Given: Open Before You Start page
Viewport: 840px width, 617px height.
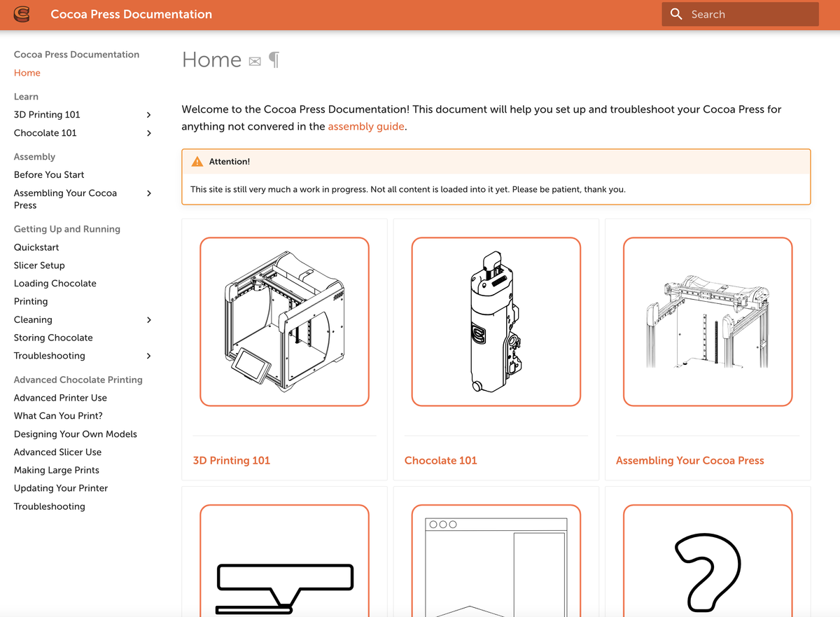Looking at the screenshot, I should click(49, 175).
